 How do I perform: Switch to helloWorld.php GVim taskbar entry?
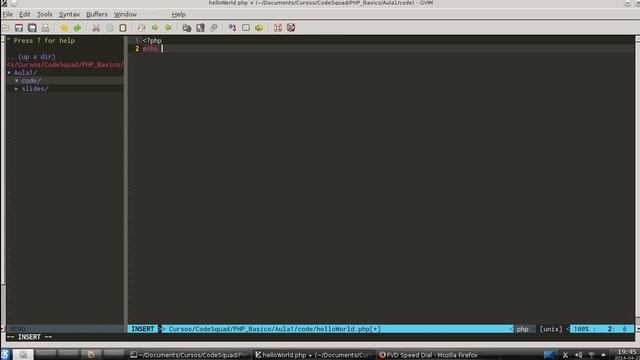click(x=313, y=355)
